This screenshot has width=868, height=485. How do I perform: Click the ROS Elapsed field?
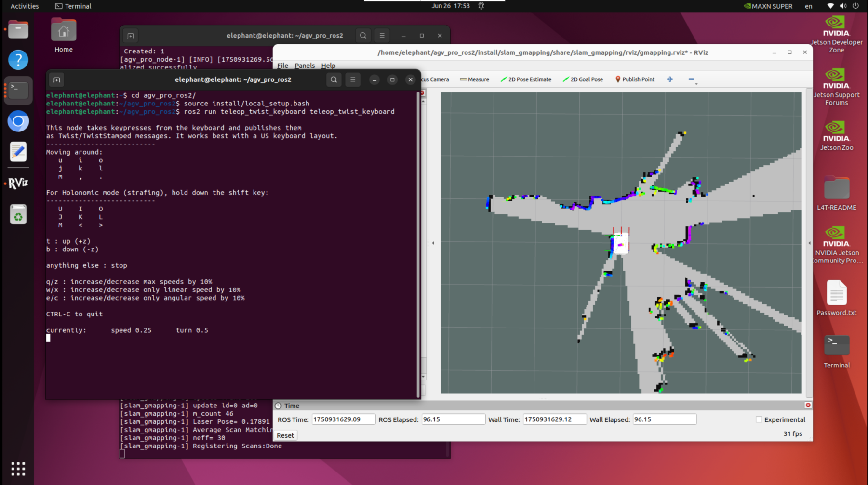click(x=453, y=419)
